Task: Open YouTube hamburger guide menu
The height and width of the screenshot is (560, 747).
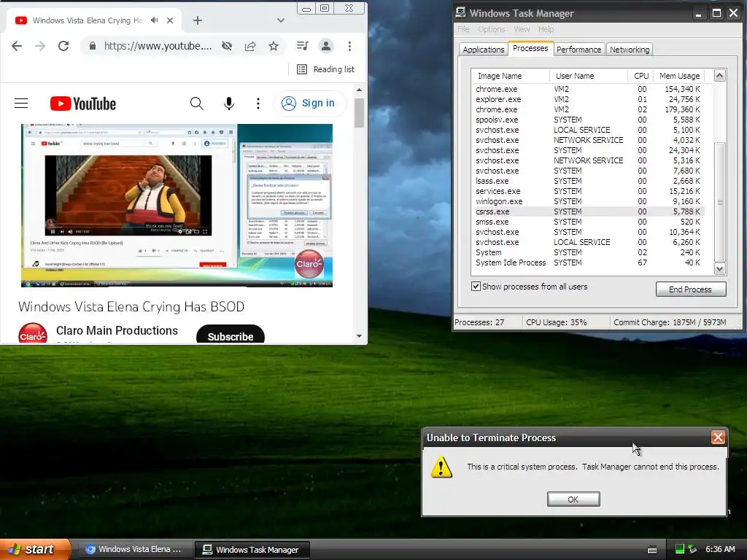Action: click(x=21, y=104)
